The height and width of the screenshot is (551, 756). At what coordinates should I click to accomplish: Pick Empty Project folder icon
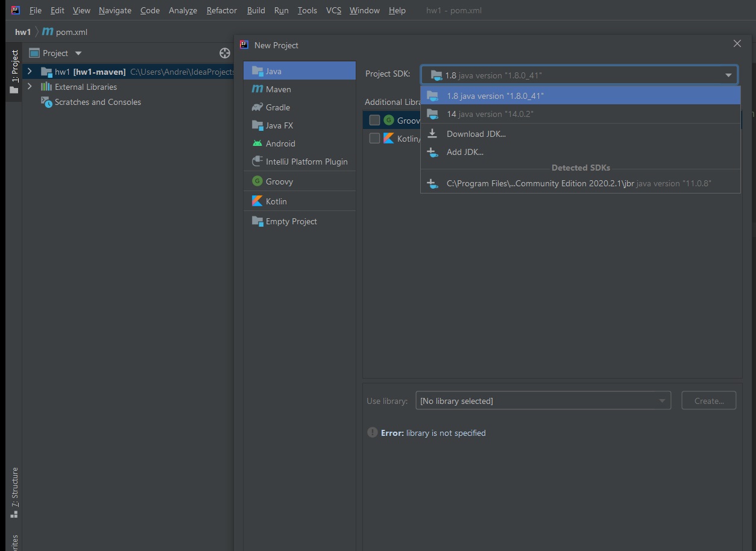pos(257,221)
